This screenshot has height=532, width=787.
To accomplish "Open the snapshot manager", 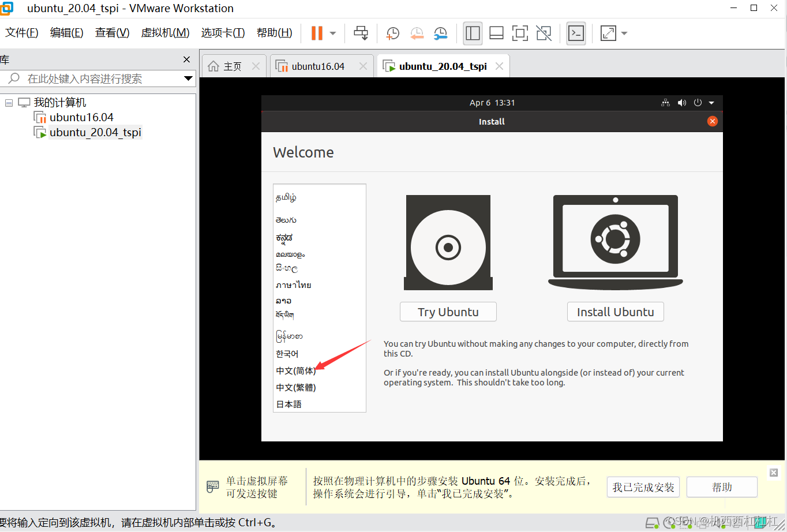I will (441, 33).
